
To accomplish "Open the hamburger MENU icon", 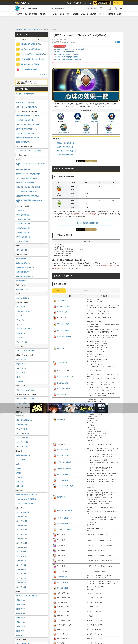I will (x=121, y=8).
